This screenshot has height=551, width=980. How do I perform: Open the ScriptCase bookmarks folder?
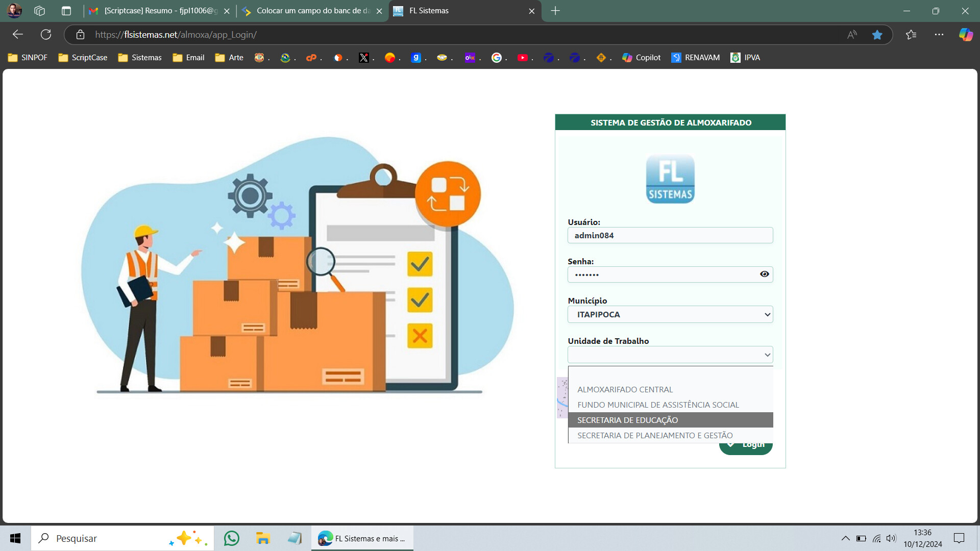83,58
